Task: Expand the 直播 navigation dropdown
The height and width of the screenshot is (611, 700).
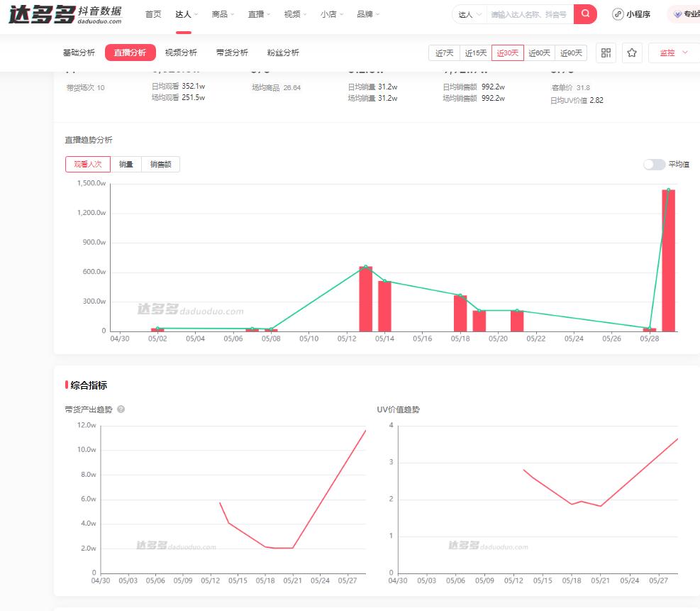Action: click(257, 13)
